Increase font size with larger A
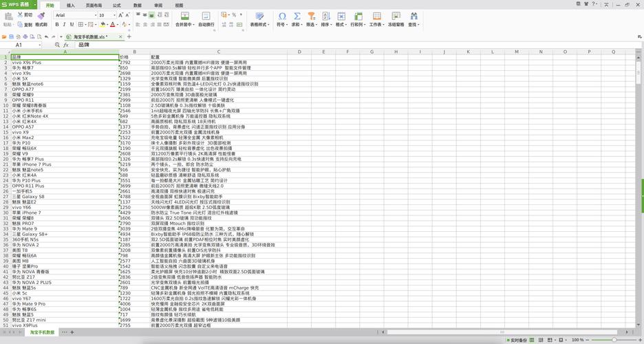 tap(121, 15)
